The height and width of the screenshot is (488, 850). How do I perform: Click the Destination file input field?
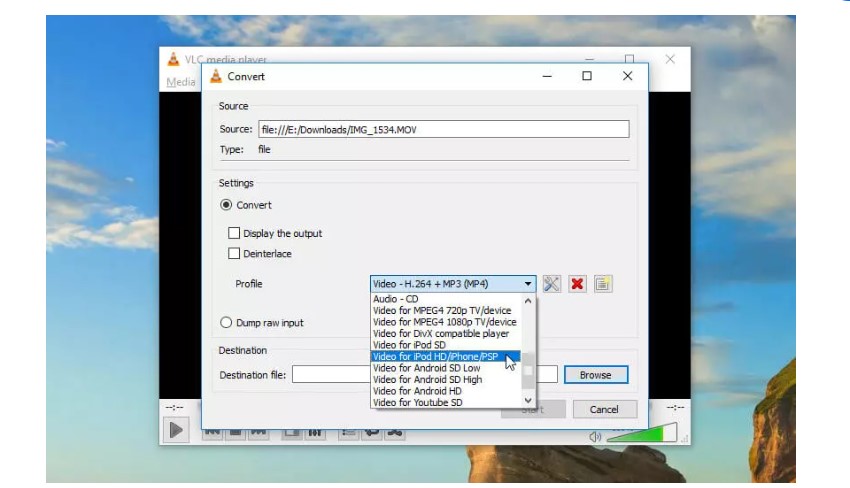(x=424, y=374)
